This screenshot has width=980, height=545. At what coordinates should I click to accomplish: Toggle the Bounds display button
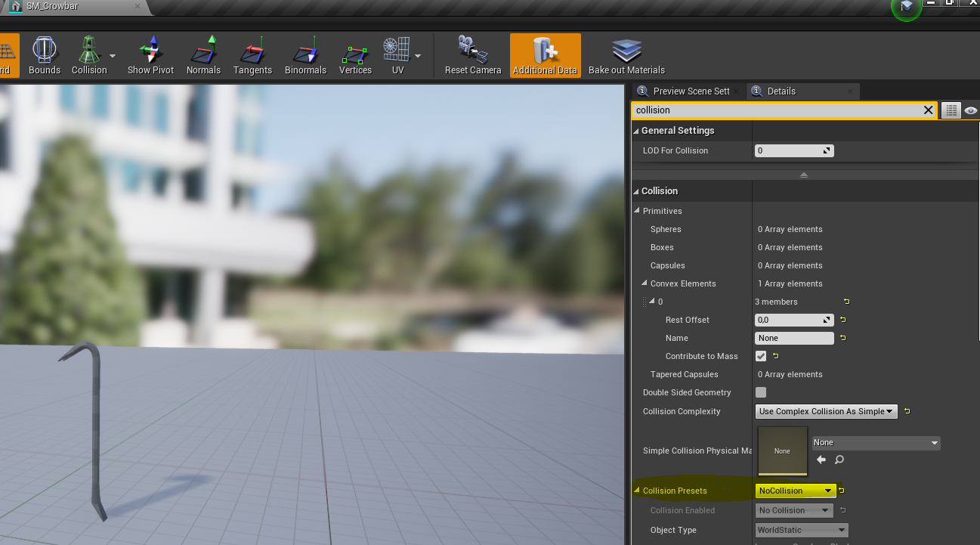pos(44,55)
